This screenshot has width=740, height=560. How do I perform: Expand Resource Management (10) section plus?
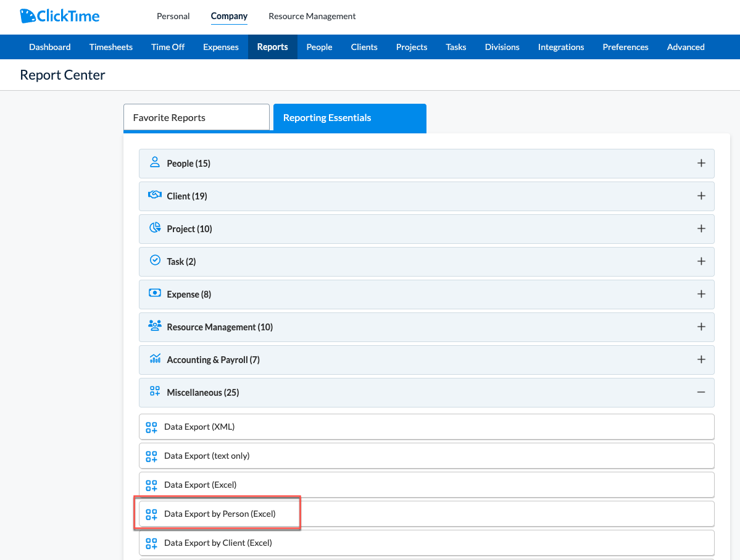[x=701, y=327]
